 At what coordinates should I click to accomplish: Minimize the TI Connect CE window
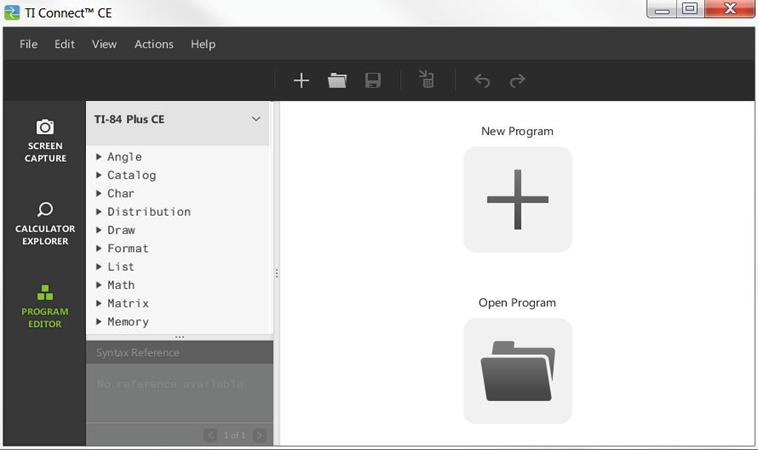tap(662, 9)
